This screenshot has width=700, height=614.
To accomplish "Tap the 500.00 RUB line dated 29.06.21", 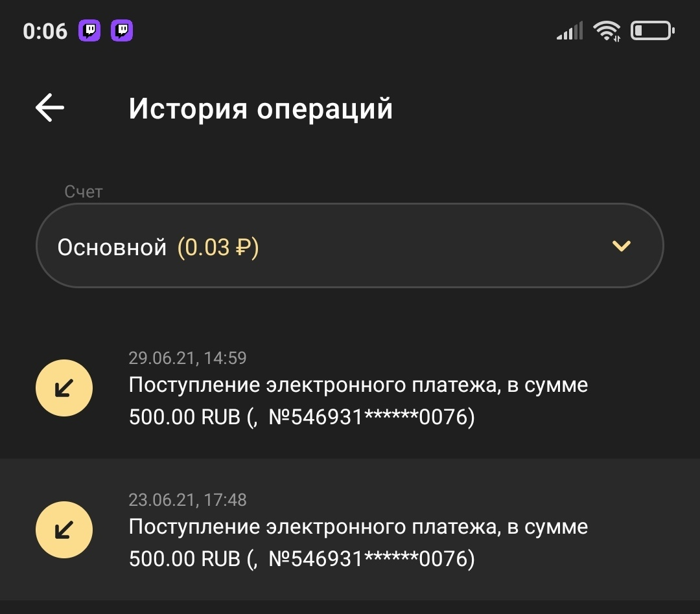I will 301,417.
